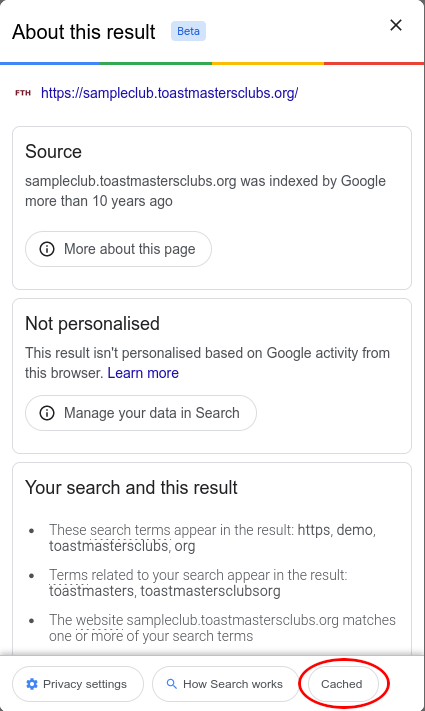425x711 pixels.
Task: Click the dotted-underlined toastmastersclubs search term
Action: coord(109,546)
